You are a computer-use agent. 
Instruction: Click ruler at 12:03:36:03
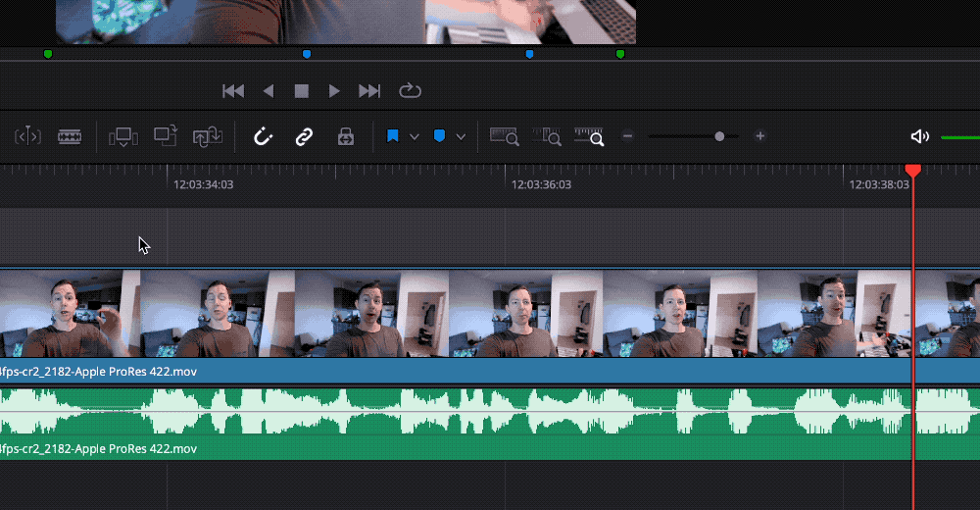click(x=541, y=184)
